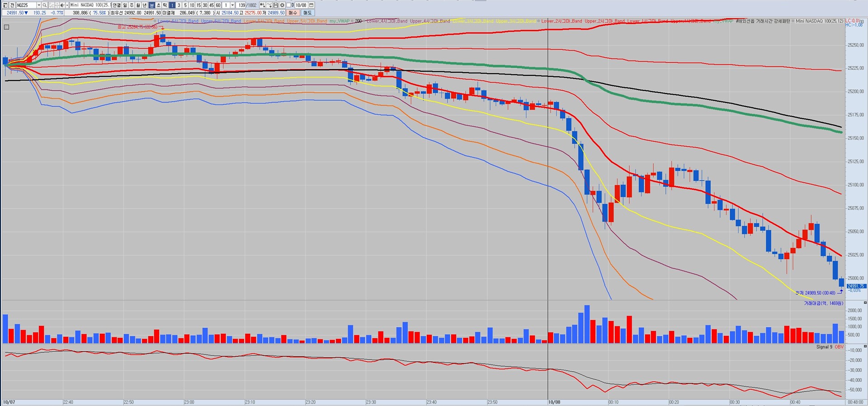Click the OBV indicator label

point(839,347)
